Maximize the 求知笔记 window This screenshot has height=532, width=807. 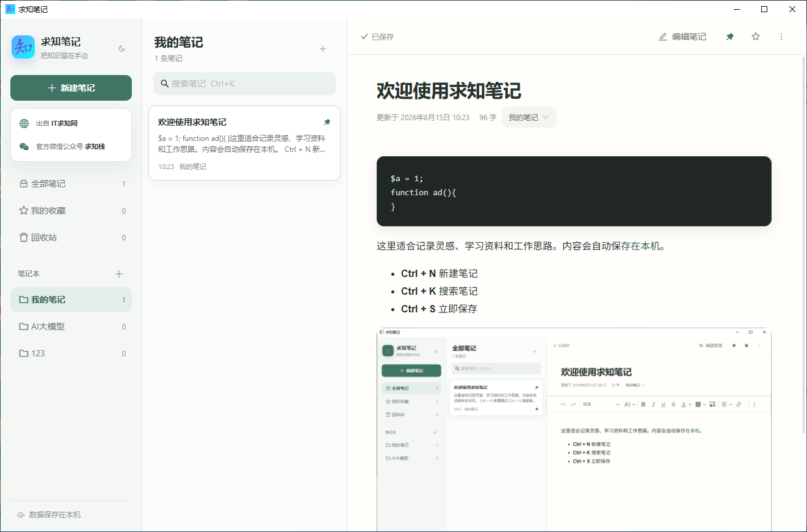(764, 9)
